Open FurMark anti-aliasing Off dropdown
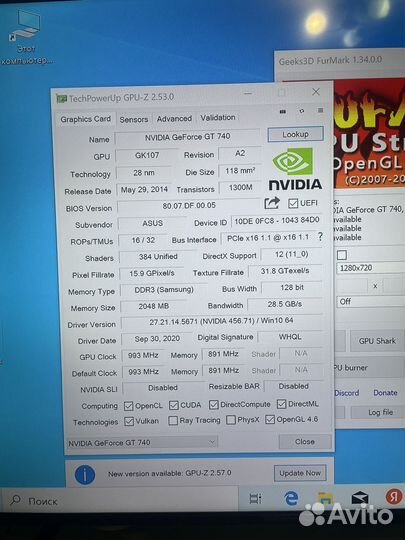The width and height of the screenshot is (405, 540). pos(371,301)
